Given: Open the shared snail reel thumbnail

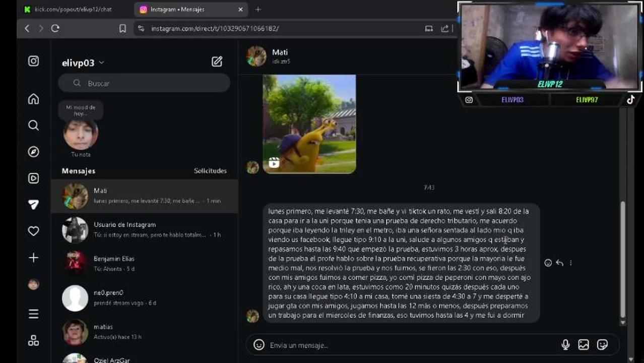Looking at the screenshot, I should click(x=309, y=124).
